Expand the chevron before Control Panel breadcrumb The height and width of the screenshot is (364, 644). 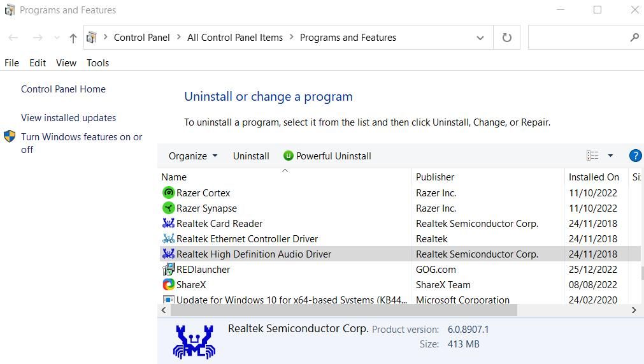[x=106, y=37]
